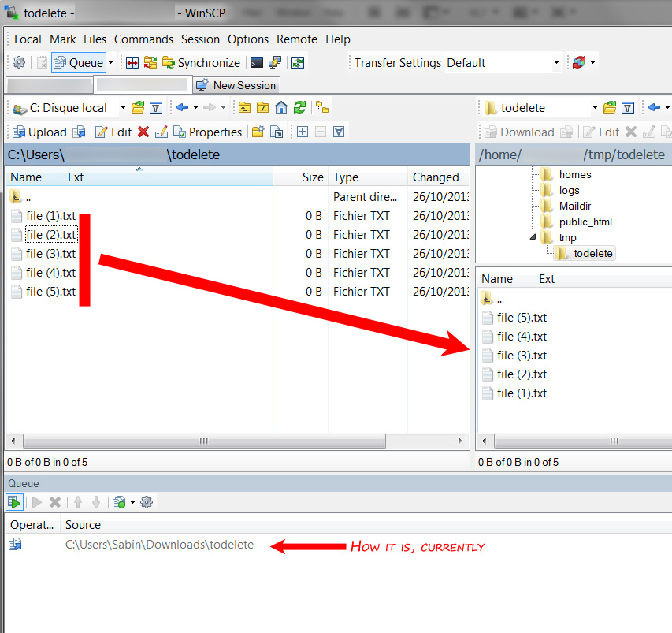Refresh the local directory listing

(299, 108)
